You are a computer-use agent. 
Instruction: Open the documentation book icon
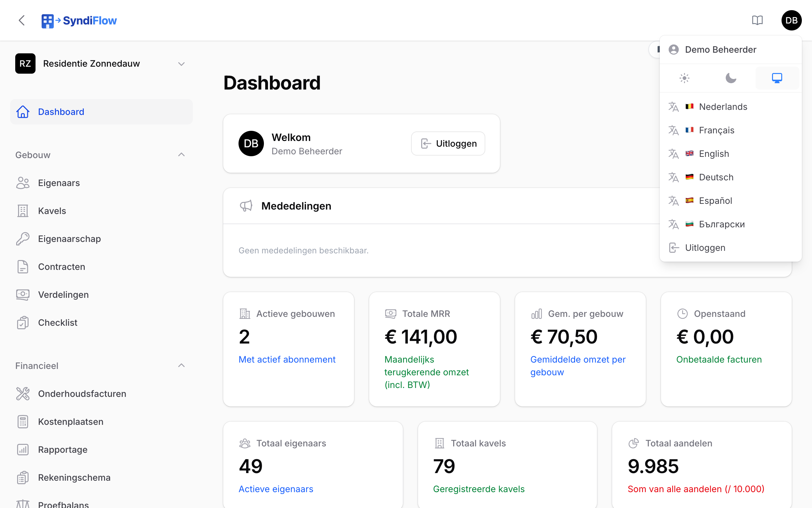(x=757, y=21)
